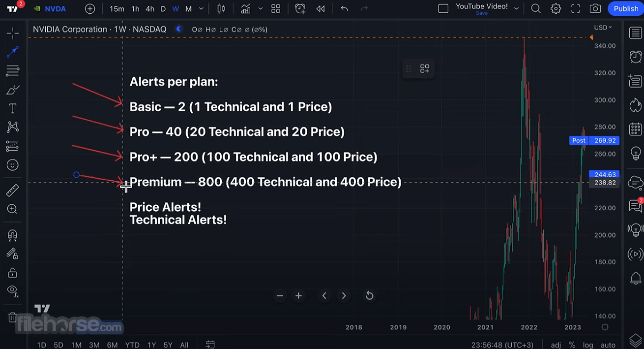Take a chart snapshot with camera icon
Screen dimensions: 644x349
pos(595,9)
